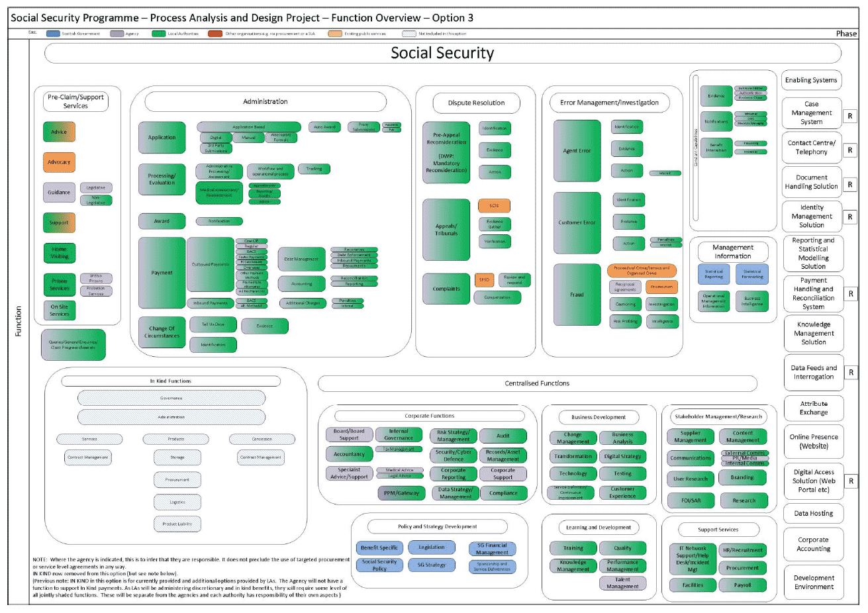Click the R marker beside Identity Management Solution
868x613 pixels.
[850, 217]
